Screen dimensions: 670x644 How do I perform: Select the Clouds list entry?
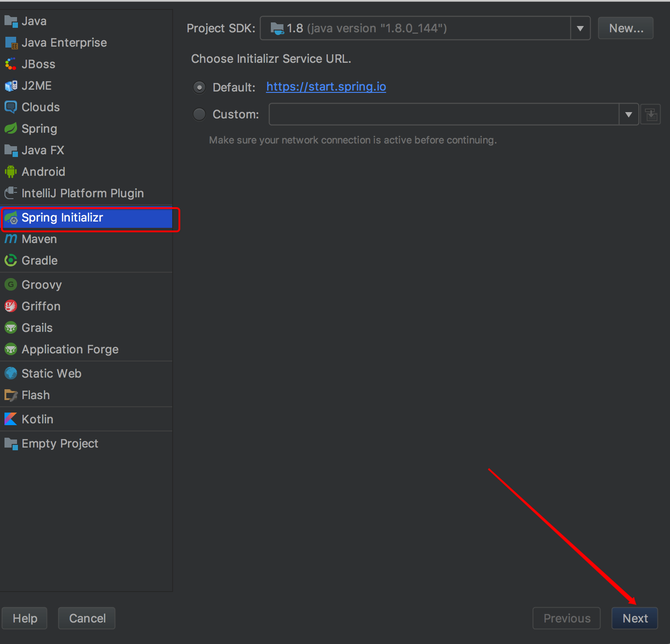pyautogui.click(x=86, y=107)
